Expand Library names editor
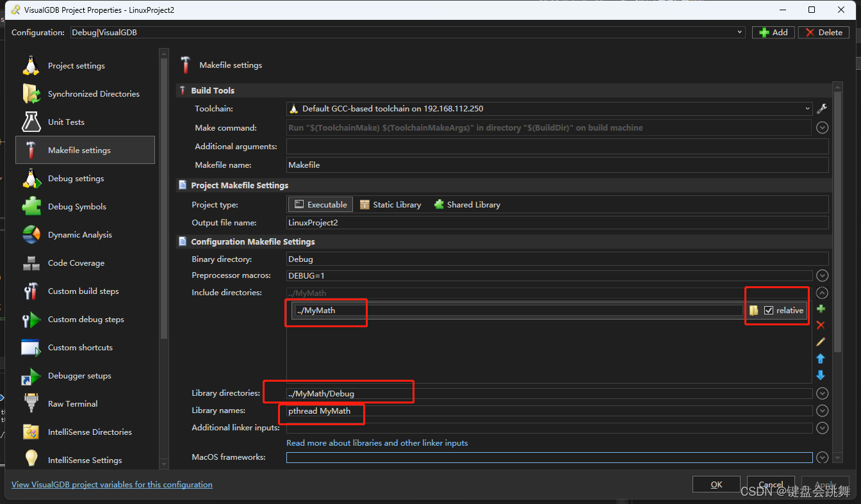The height and width of the screenshot is (504, 861). [823, 411]
